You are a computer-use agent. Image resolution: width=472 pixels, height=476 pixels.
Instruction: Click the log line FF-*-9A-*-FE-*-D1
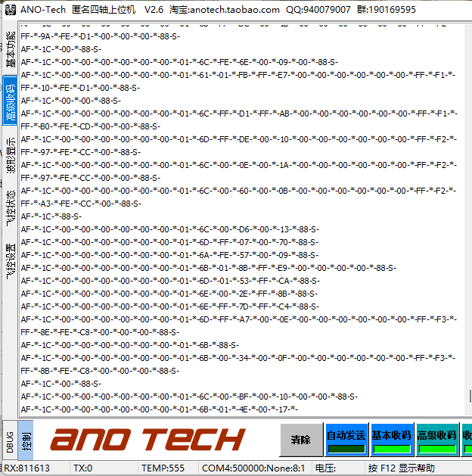tap(100, 36)
